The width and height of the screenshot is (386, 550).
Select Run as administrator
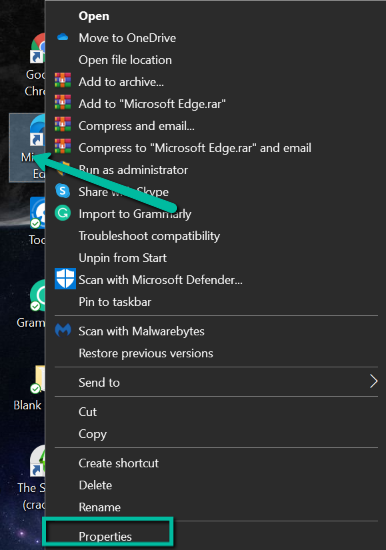click(133, 170)
